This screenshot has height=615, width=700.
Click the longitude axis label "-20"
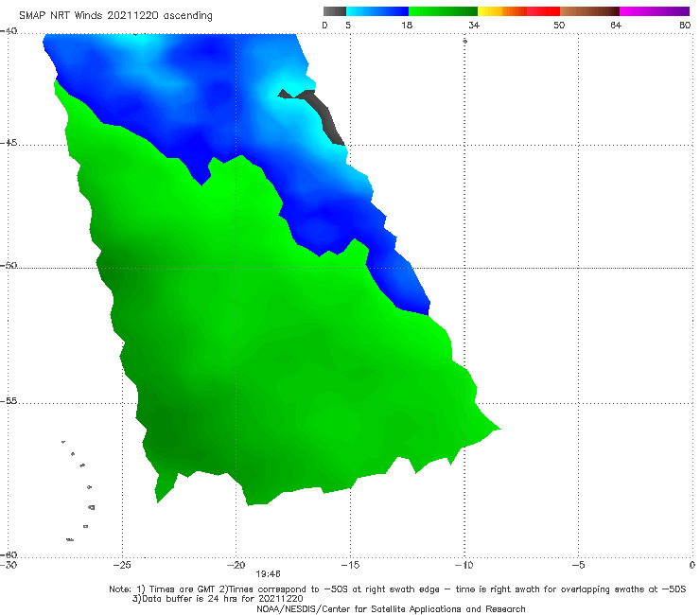point(236,565)
